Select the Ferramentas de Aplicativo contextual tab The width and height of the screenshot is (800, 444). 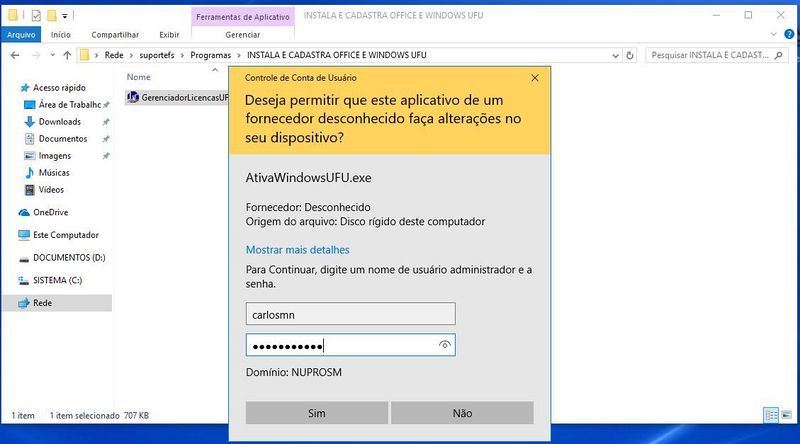tap(242, 17)
